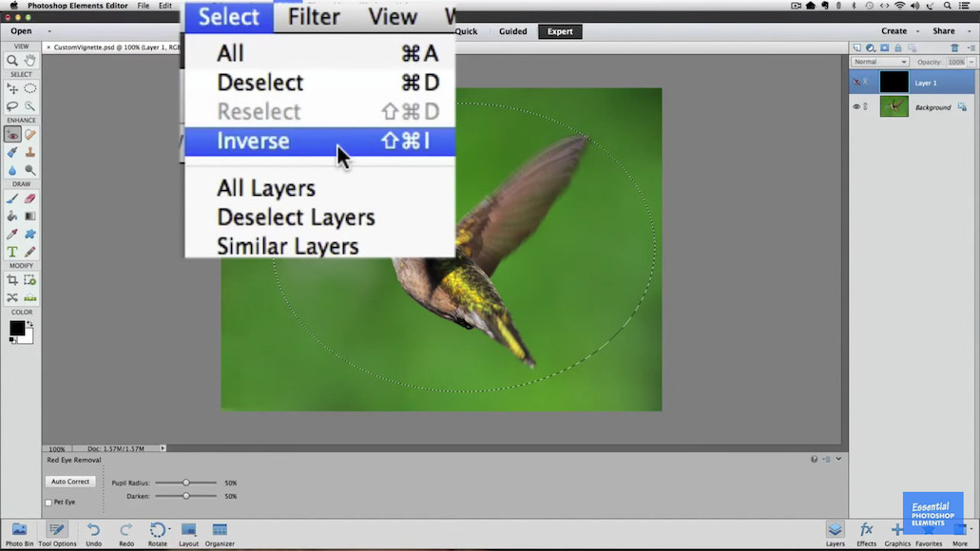
Task: Select the Smart Brush tool
Action: coord(11,152)
